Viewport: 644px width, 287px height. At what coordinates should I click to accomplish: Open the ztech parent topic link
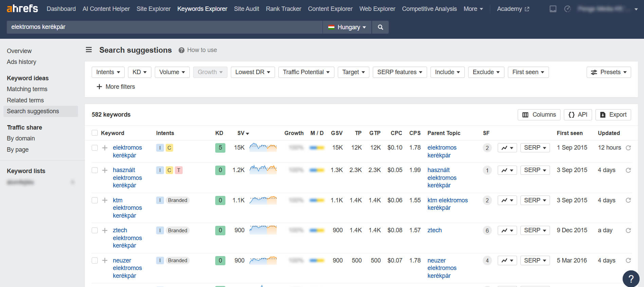(x=435, y=230)
